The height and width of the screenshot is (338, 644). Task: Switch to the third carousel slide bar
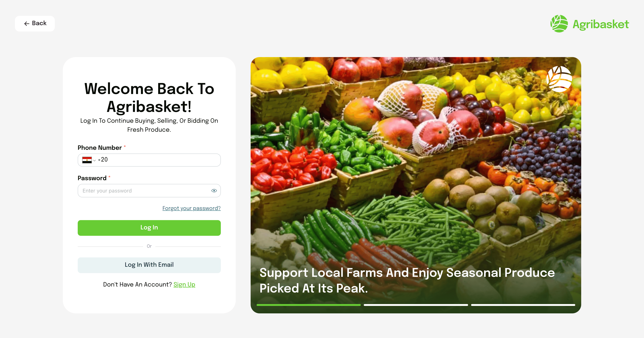point(523,305)
